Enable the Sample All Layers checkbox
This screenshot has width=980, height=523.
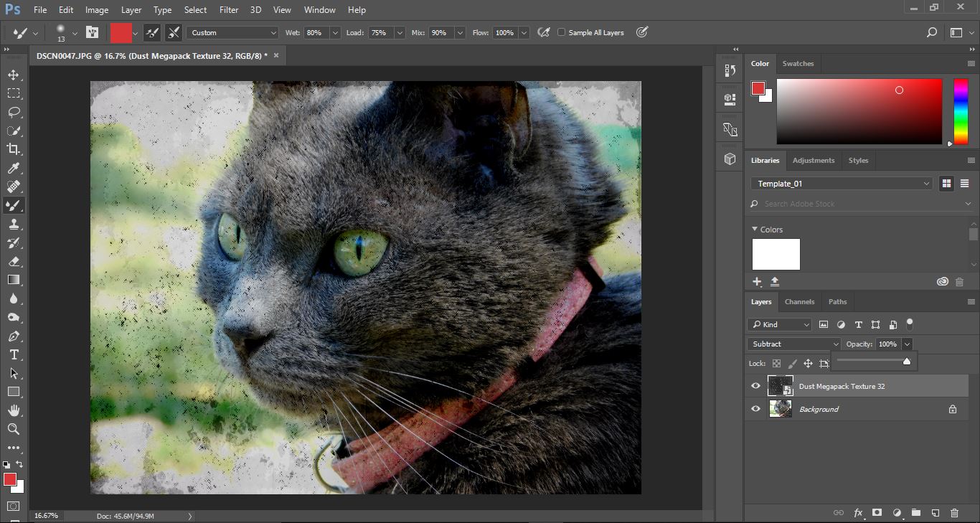point(562,32)
